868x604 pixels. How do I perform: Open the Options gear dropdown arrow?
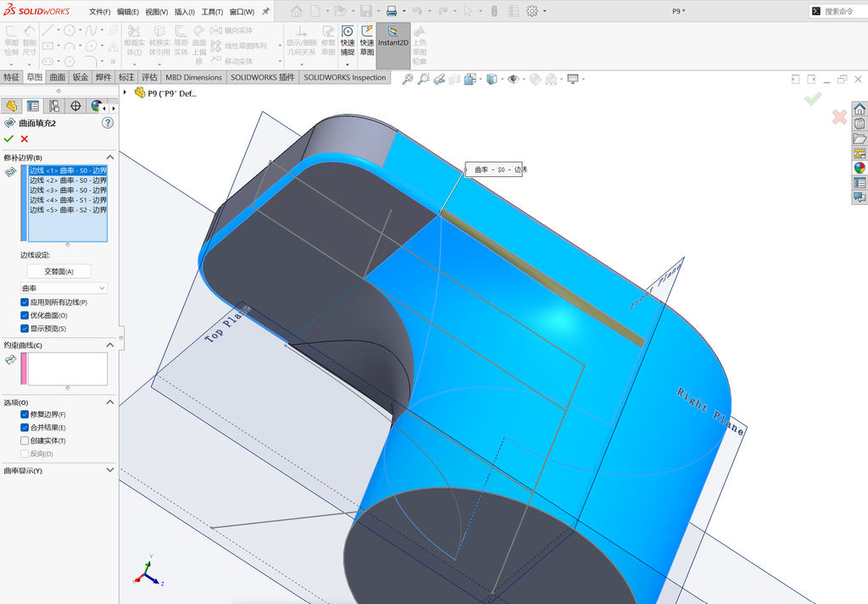click(x=545, y=11)
